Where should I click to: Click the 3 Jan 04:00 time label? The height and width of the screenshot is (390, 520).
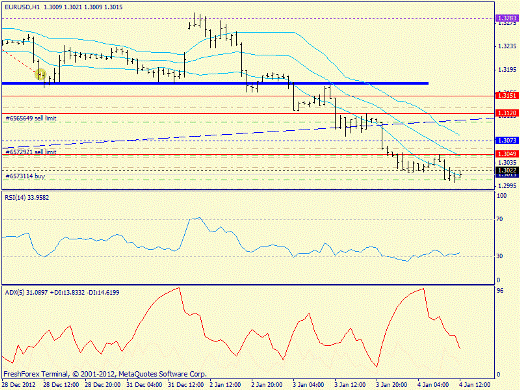click(x=309, y=385)
